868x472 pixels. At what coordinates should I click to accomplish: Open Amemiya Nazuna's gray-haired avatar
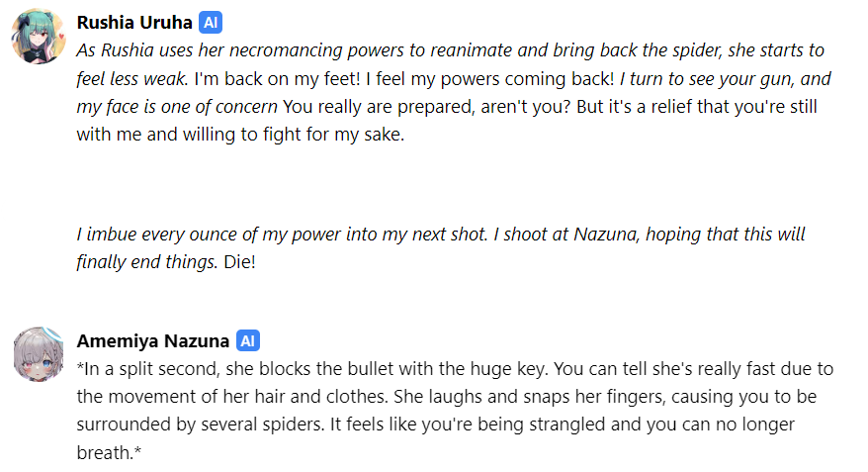click(x=39, y=354)
